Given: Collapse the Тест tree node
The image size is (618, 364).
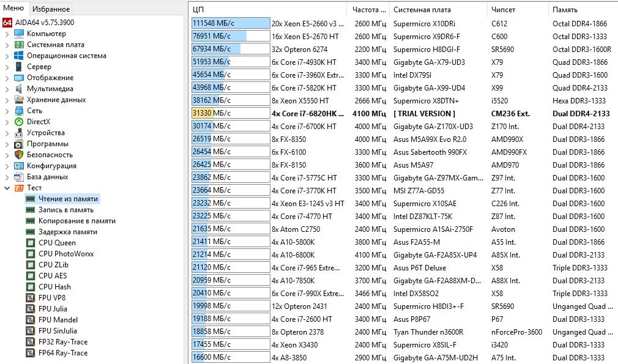Looking at the screenshot, I should tap(7, 188).
